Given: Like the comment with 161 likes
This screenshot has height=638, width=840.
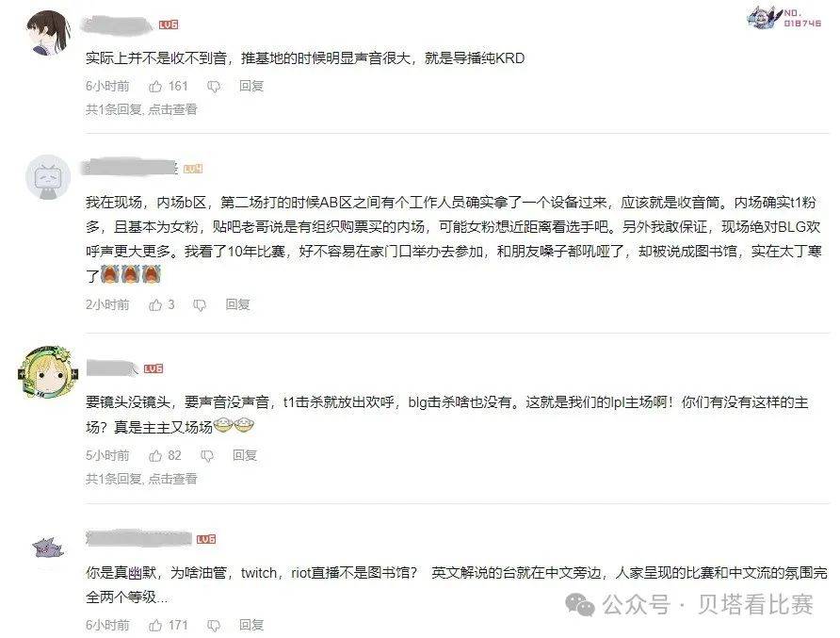Looking at the screenshot, I should (x=155, y=87).
